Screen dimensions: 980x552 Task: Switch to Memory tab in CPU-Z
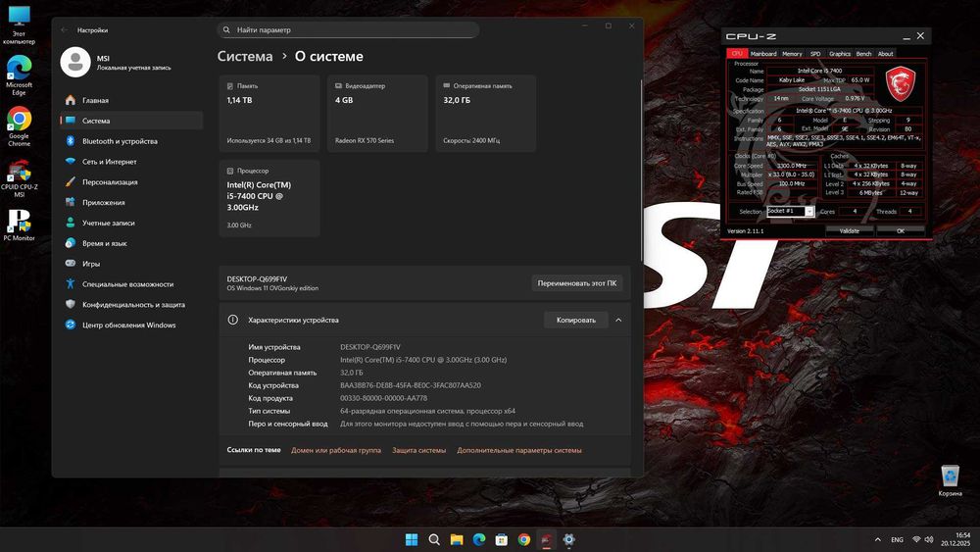792,54
